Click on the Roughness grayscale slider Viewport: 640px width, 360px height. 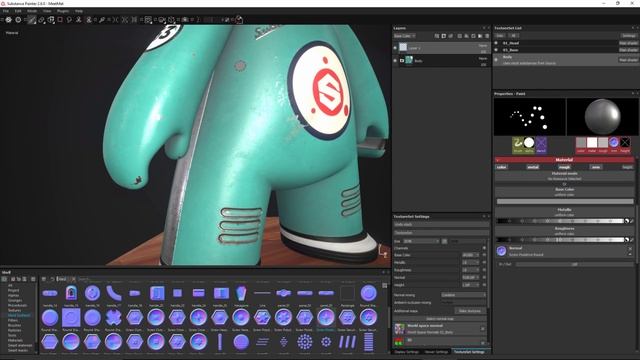(560, 240)
